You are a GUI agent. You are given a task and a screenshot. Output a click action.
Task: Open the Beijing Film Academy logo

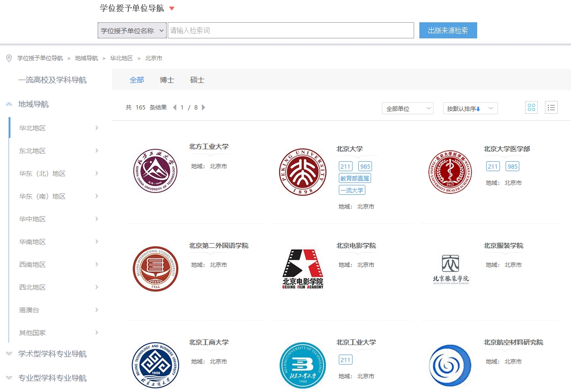click(x=302, y=269)
